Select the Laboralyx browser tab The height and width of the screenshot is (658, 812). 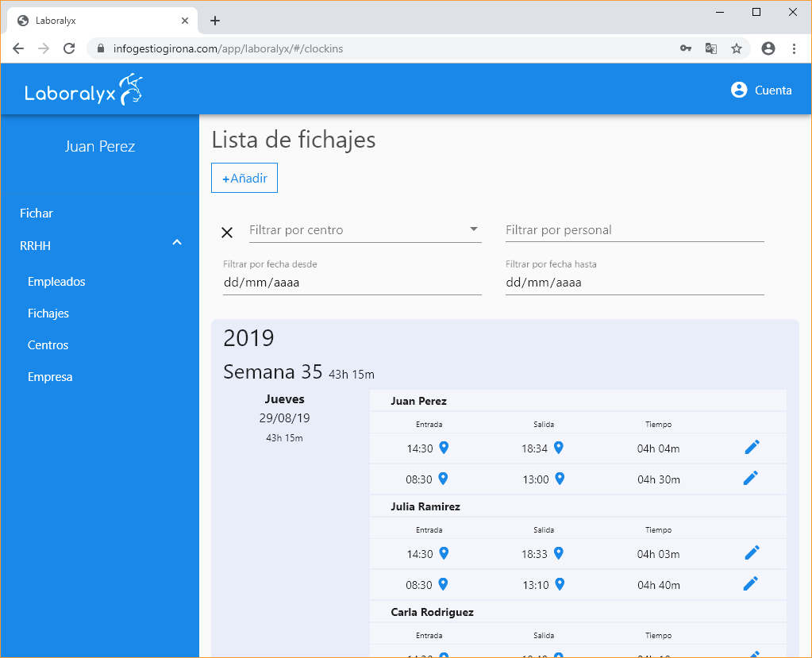coord(102,21)
